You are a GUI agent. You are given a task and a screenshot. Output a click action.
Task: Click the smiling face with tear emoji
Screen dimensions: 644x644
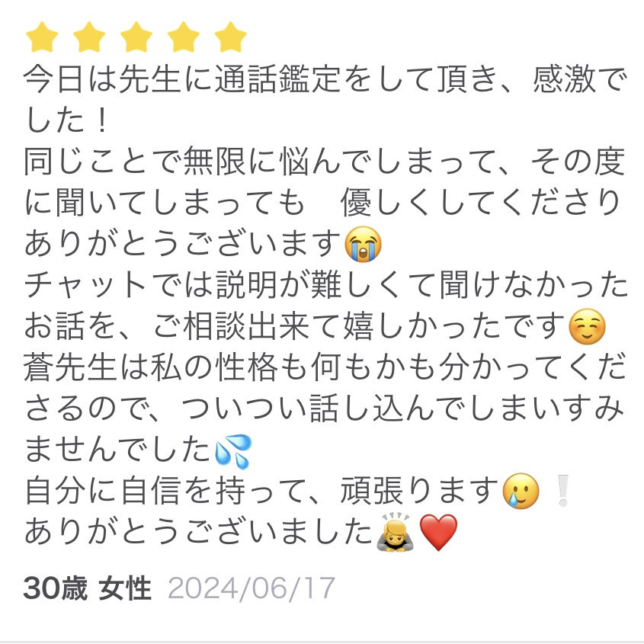521,491
